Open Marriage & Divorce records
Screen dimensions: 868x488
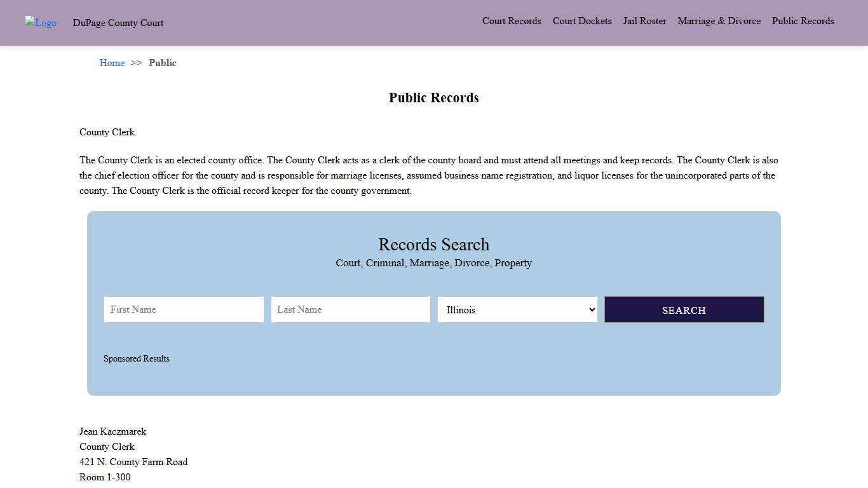719,21
